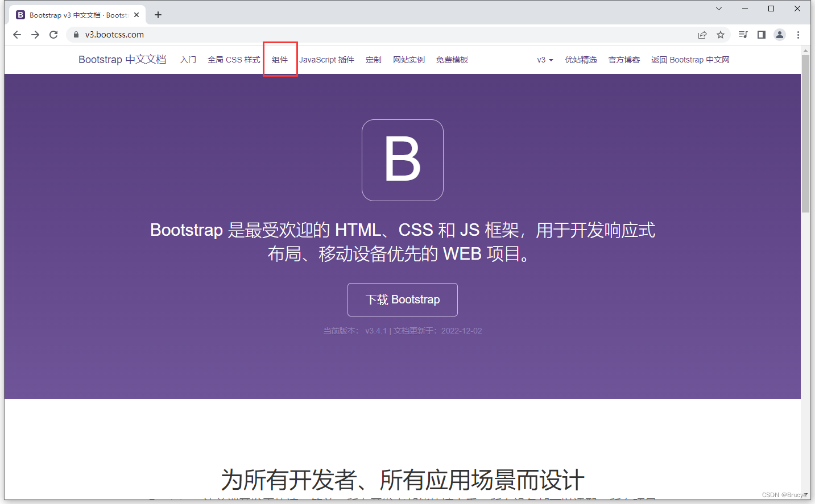
Task: Minimize the browser window
Action: coord(745,9)
